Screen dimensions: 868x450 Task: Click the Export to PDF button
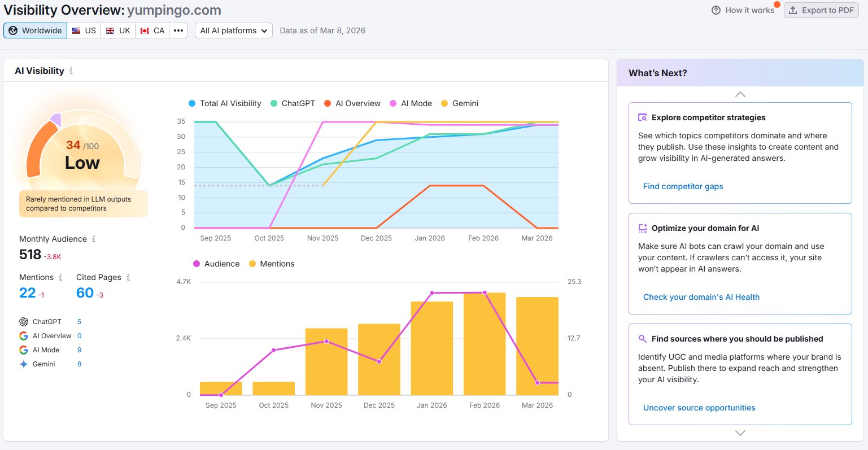click(x=821, y=10)
